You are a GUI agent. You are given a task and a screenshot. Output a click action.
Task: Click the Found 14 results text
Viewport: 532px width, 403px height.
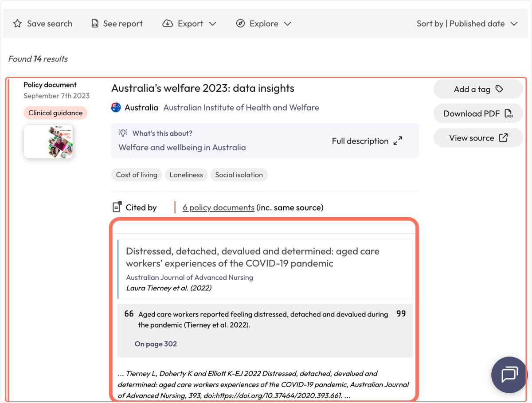(x=38, y=59)
